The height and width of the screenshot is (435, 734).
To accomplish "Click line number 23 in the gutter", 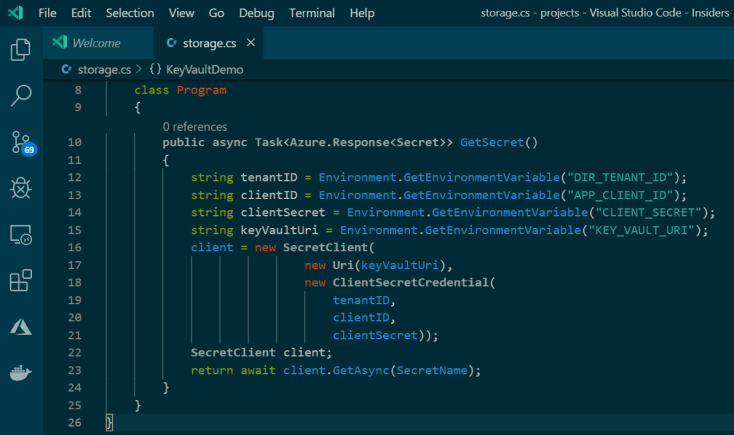I will [x=76, y=370].
